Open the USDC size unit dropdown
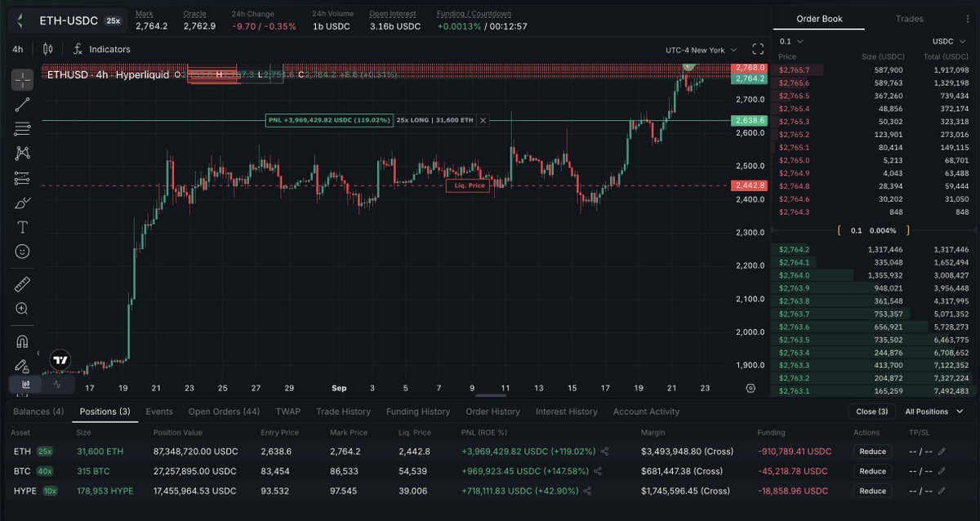Screen dimensions: 980x521 (x=950, y=41)
